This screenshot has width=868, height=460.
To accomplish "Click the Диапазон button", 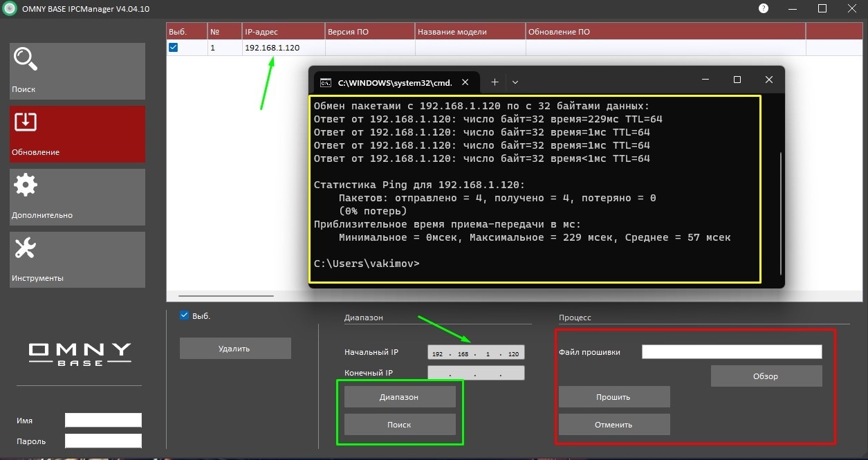I will (x=400, y=396).
